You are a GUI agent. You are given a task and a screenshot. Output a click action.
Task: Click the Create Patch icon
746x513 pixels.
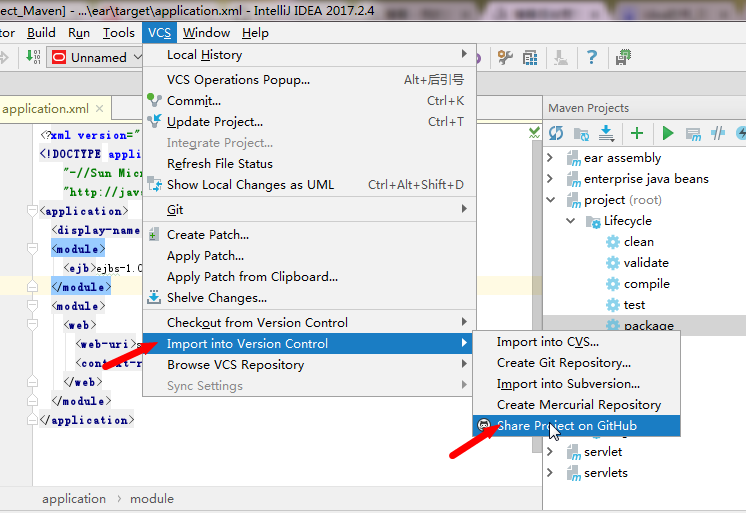coord(153,235)
